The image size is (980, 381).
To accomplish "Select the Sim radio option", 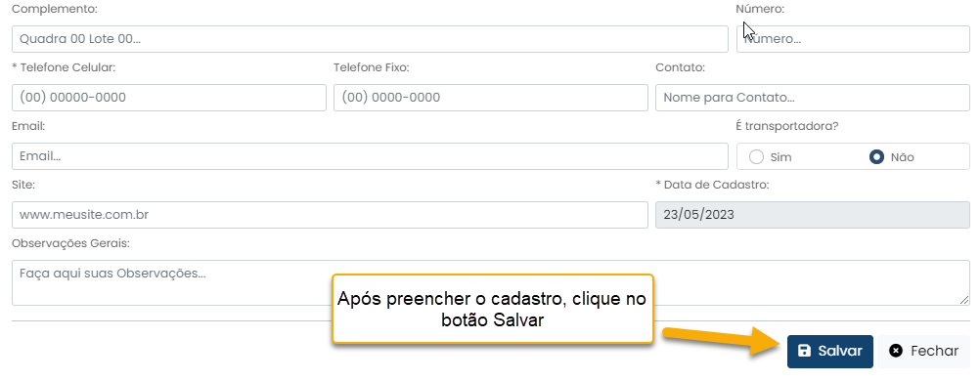I will 756,156.
